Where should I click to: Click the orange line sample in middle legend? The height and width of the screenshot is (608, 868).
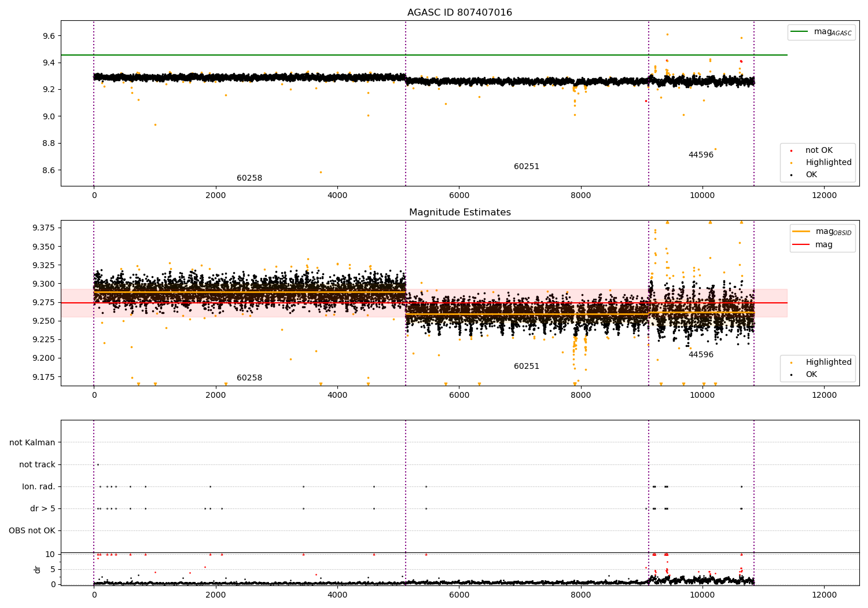[801, 232]
